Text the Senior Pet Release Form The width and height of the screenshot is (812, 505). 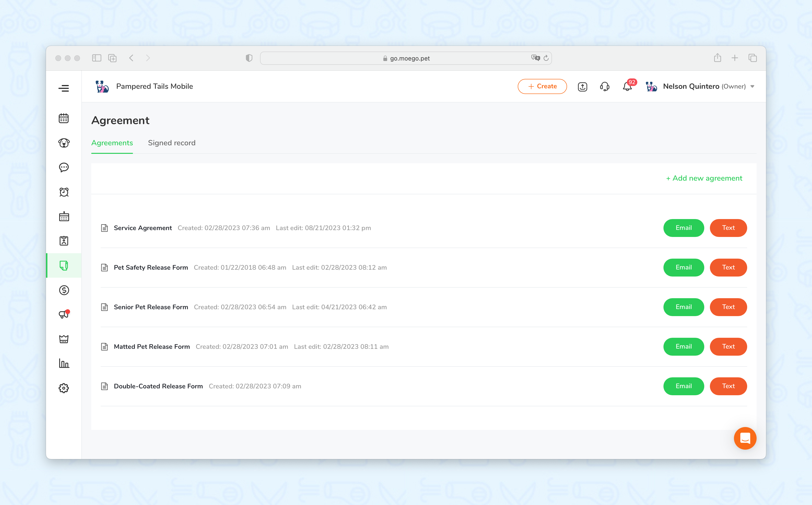728,307
